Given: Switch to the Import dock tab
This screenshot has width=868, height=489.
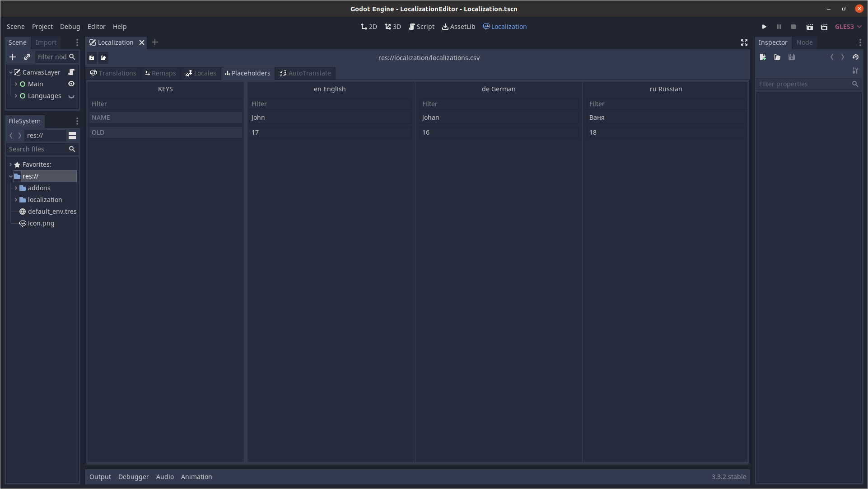Looking at the screenshot, I should click(46, 42).
